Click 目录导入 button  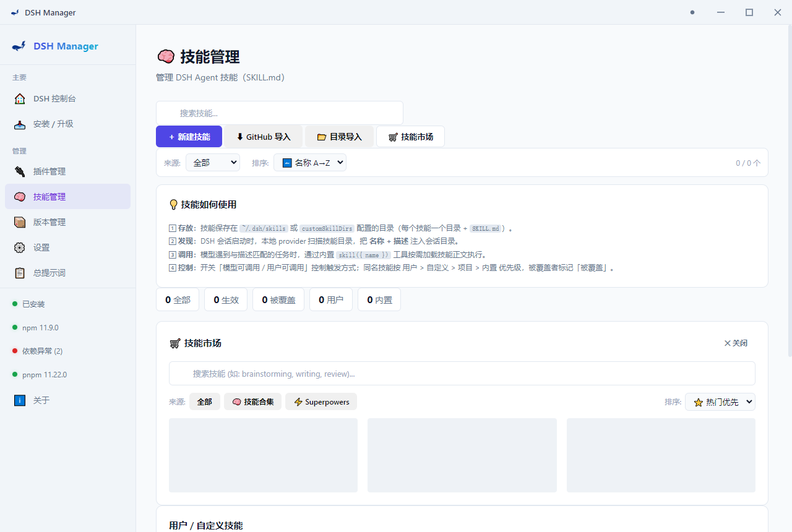coord(340,137)
